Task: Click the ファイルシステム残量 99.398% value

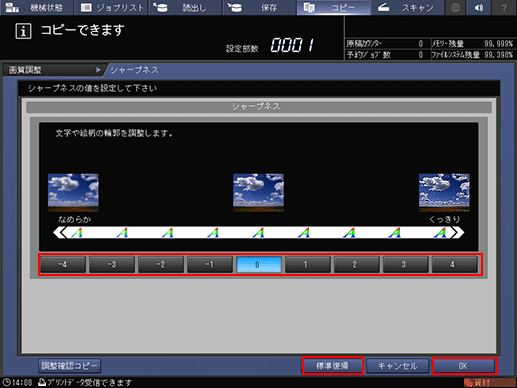Action: [x=498, y=55]
